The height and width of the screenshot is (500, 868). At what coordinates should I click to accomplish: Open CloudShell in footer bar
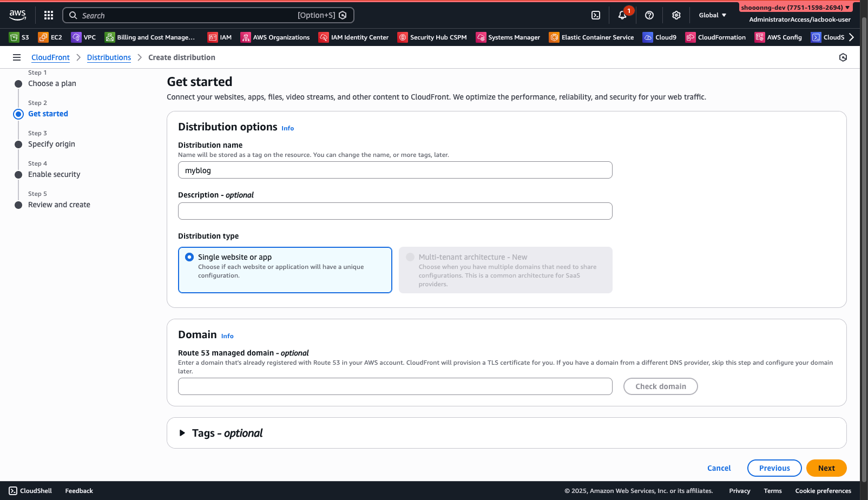coord(30,491)
